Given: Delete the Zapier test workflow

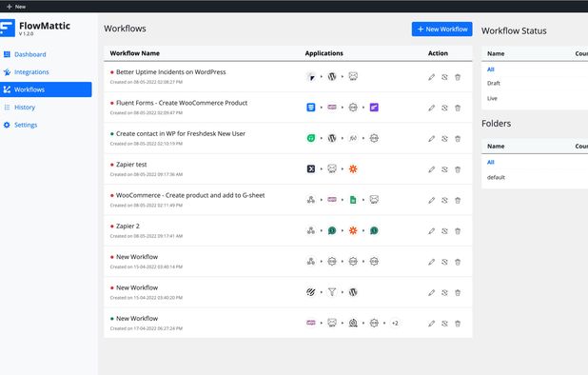Looking at the screenshot, I should tap(458, 169).
